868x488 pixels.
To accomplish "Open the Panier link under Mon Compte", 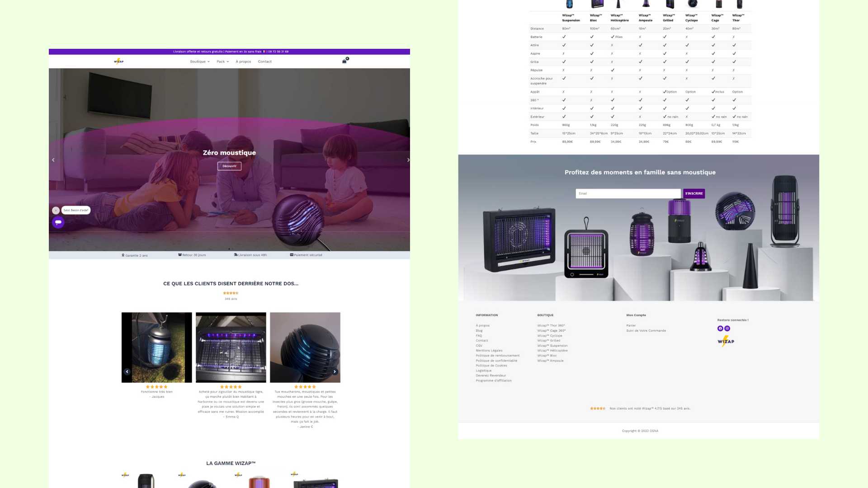I will point(631,325).
